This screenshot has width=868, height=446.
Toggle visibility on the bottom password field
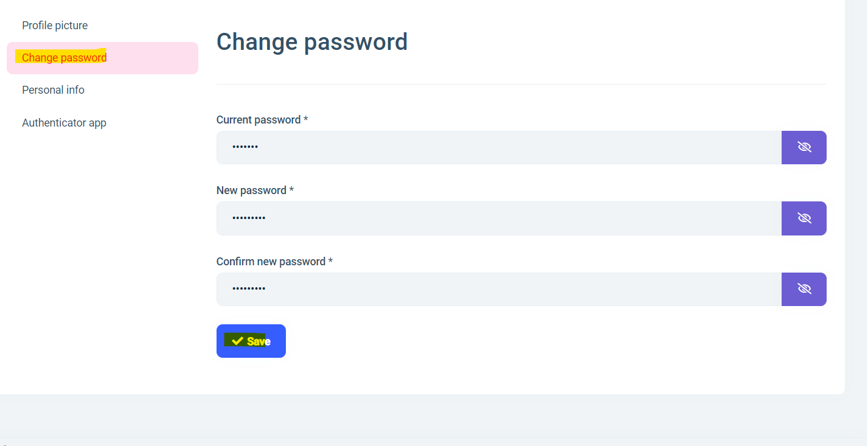tap(804, 289)
